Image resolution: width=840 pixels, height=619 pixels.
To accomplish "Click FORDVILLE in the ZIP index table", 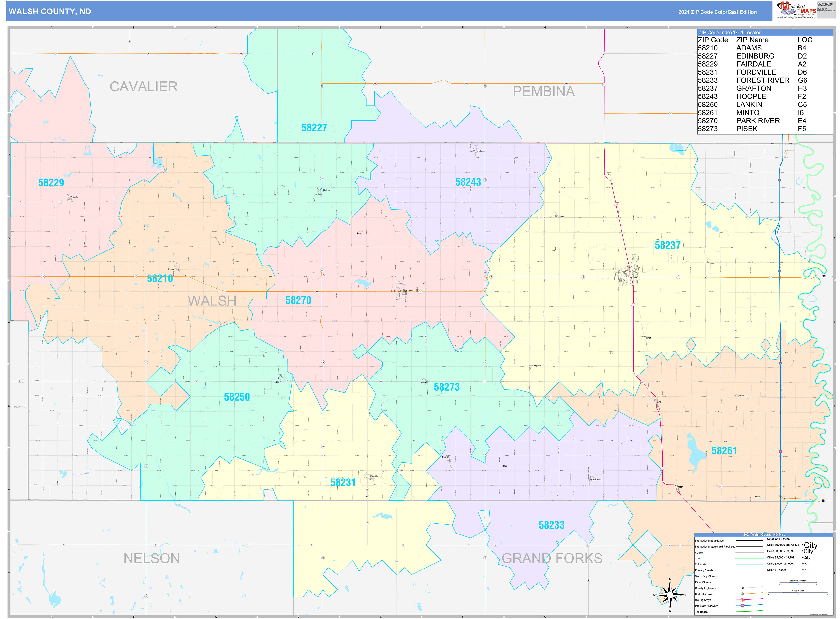I will 756,72.
